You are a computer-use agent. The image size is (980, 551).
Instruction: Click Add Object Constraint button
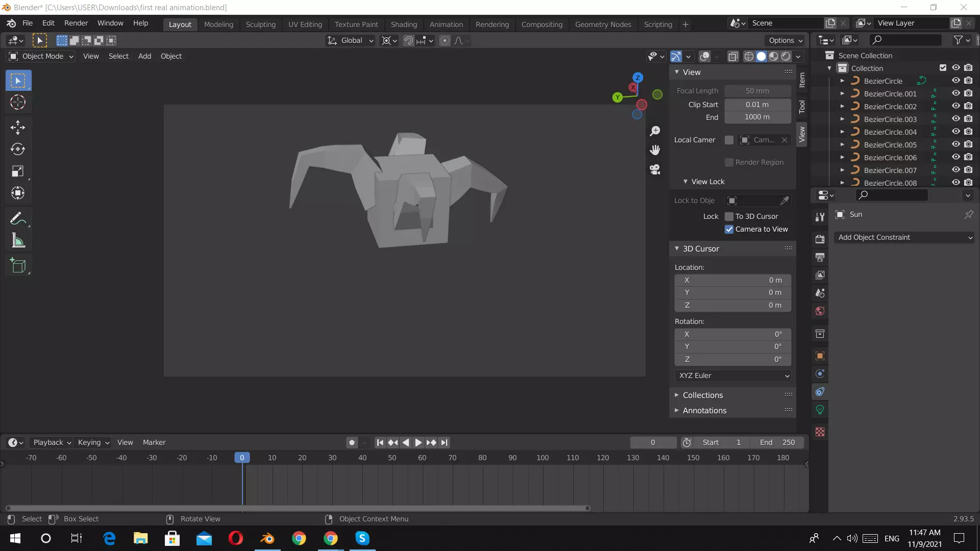(904, 237)
